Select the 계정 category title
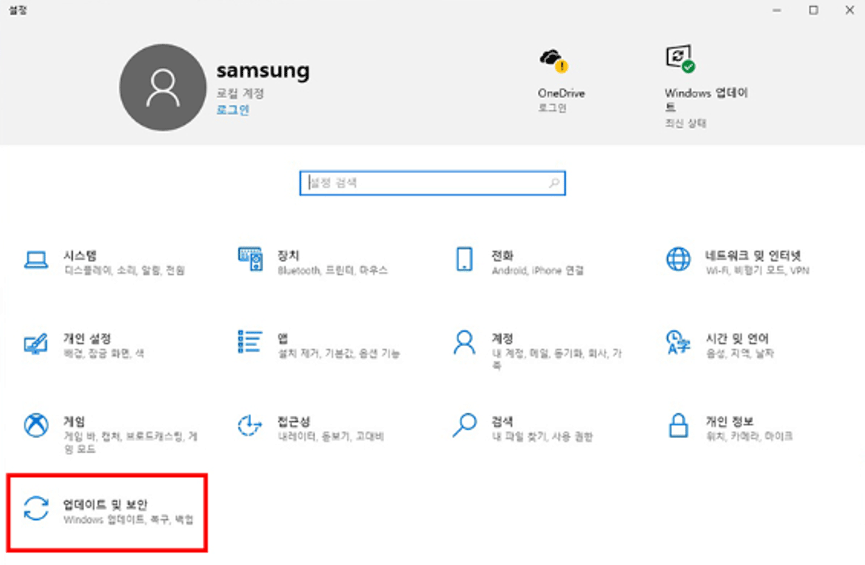Image resolution: width=865 pixels, height=565 pixels. tap(503, 338)
